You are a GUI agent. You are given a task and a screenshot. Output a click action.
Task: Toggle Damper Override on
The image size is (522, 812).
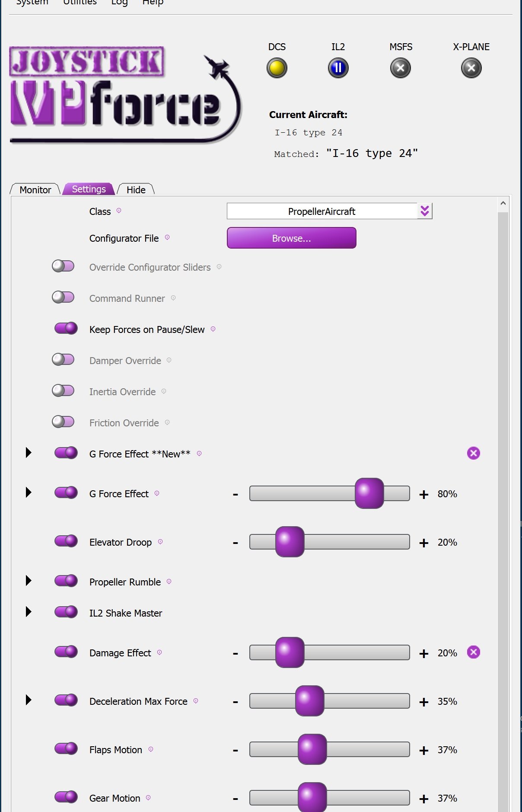click(63, 360)
